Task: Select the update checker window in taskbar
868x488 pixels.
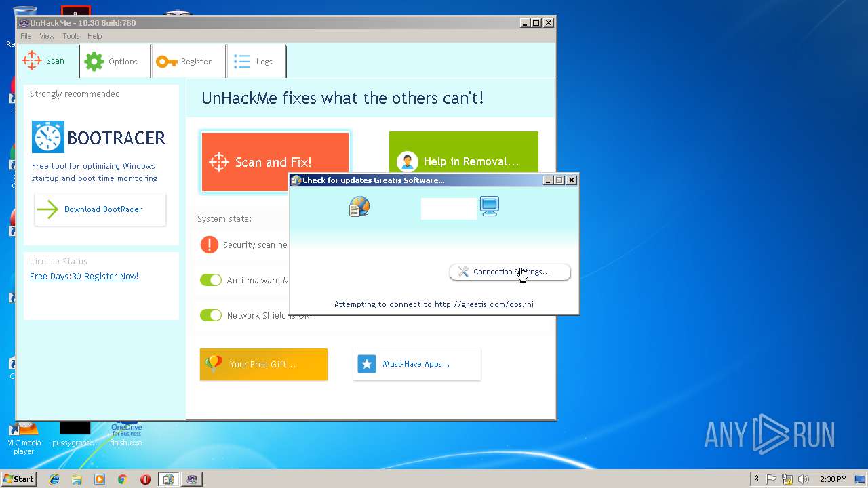Action: (x=168, y=479)
